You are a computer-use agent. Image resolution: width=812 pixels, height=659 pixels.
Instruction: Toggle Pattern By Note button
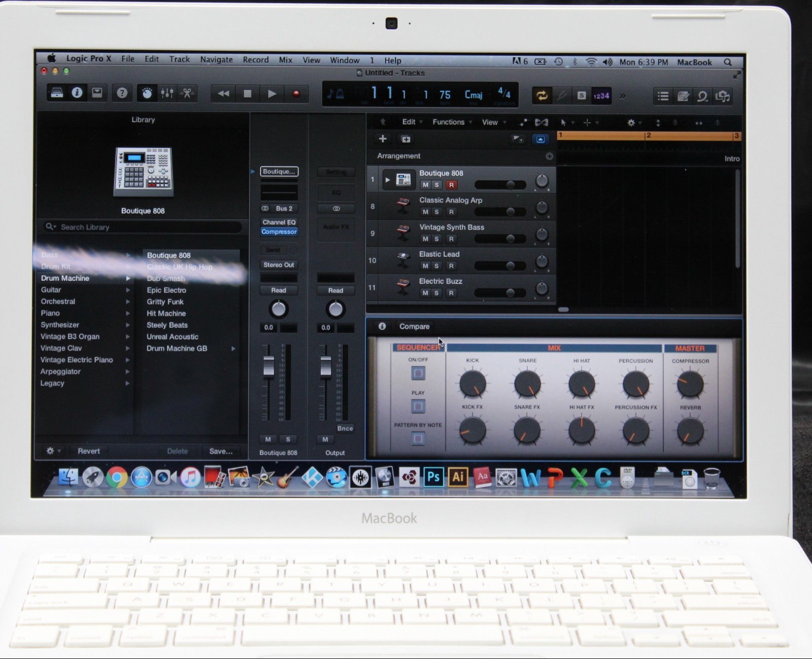[x=418, y=438]
